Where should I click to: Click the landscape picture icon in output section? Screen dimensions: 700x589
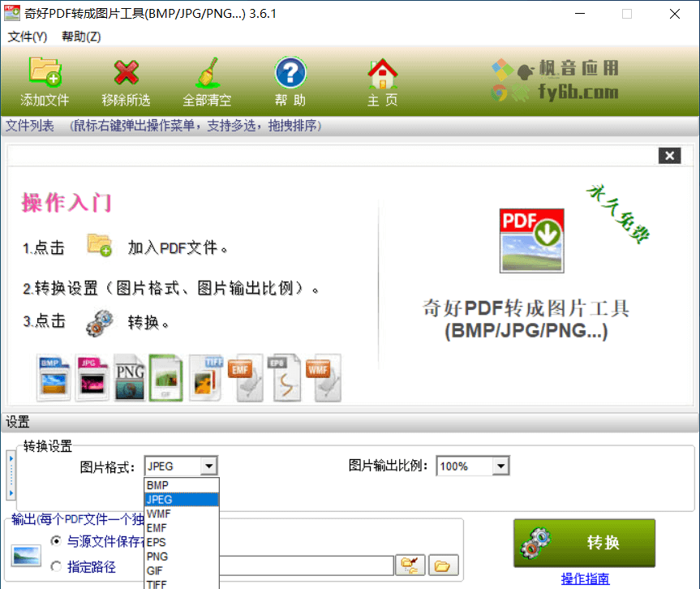click(26, 556)
